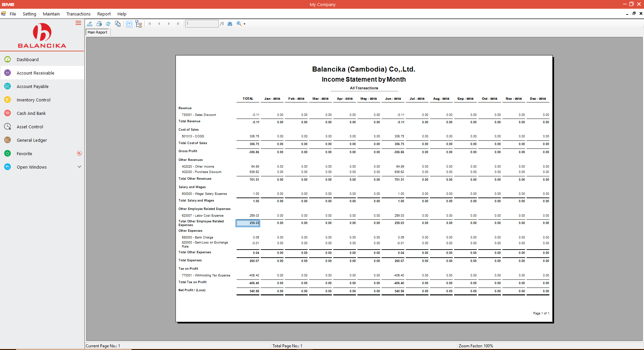
Task: Jump to the last page arrow
Action: (x=178, y=24)
